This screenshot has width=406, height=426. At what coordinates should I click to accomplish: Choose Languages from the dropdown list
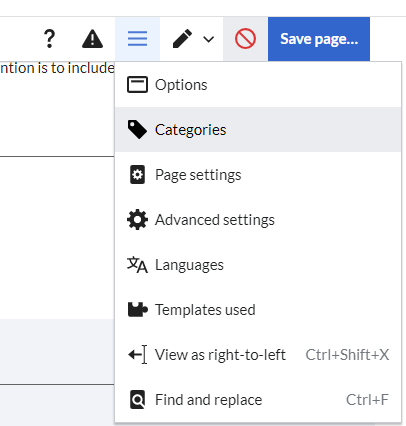point(258,265)
